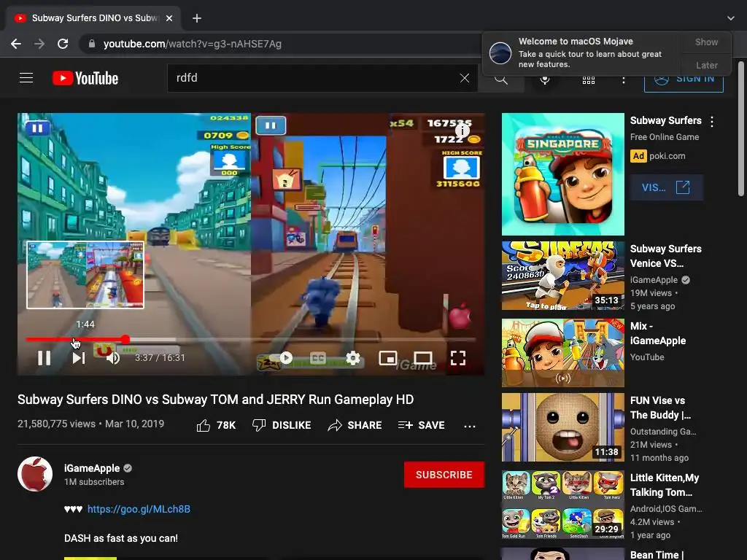Open the Subway Surfers Venice VS title
747x560 pixels.
[665, 256]
